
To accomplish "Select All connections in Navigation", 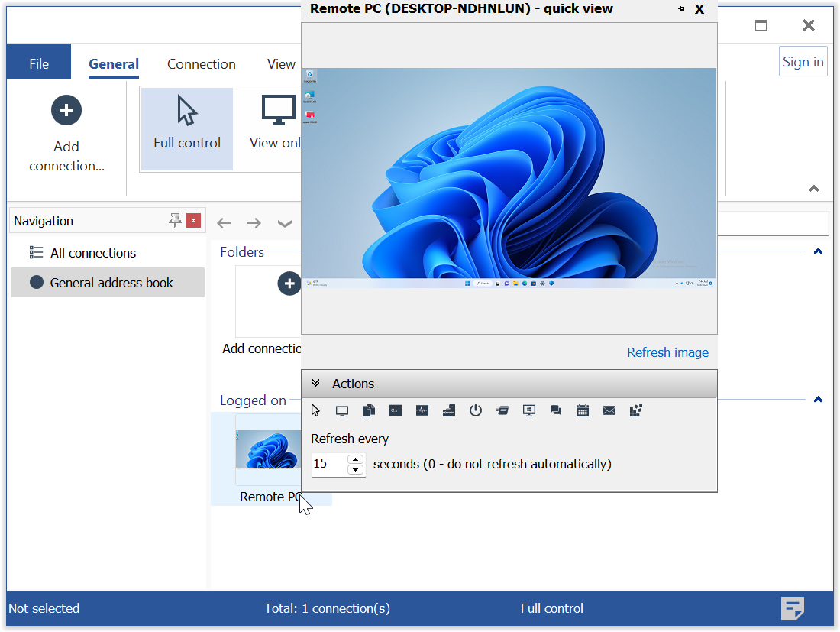I will tap(107, 252).
